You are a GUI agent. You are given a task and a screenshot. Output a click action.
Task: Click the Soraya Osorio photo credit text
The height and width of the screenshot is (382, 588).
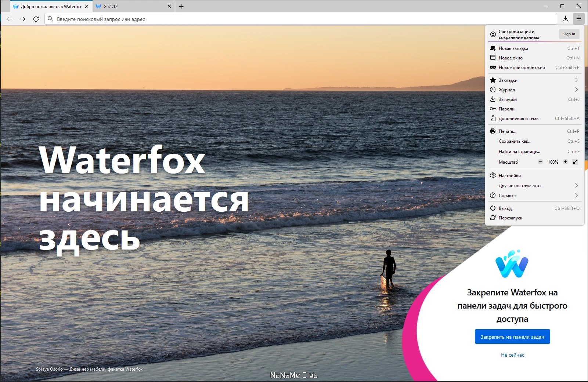(x=89, y=369)
